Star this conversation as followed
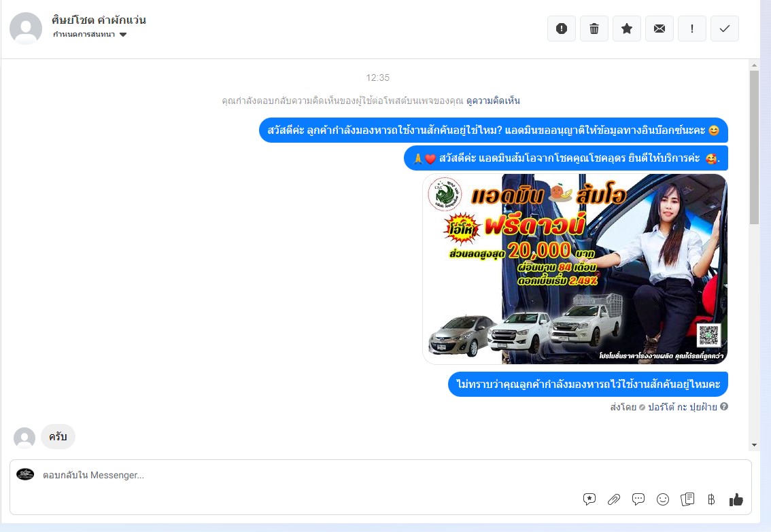 tap(626, 29)
